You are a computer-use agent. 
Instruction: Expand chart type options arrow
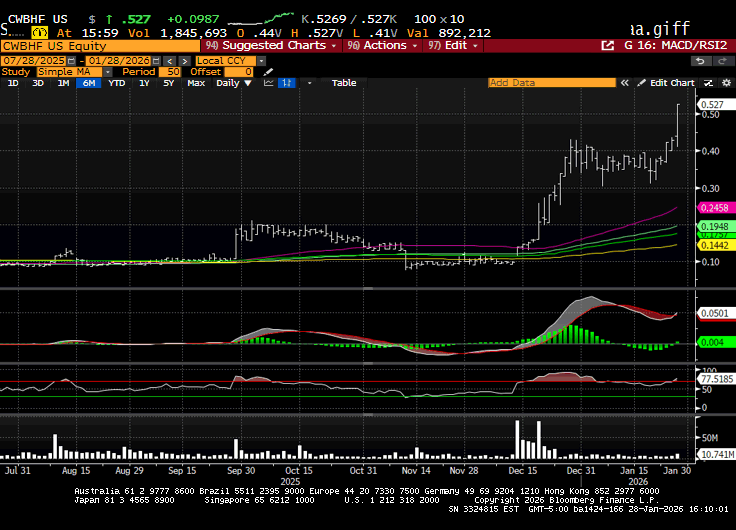click(309, 83)
